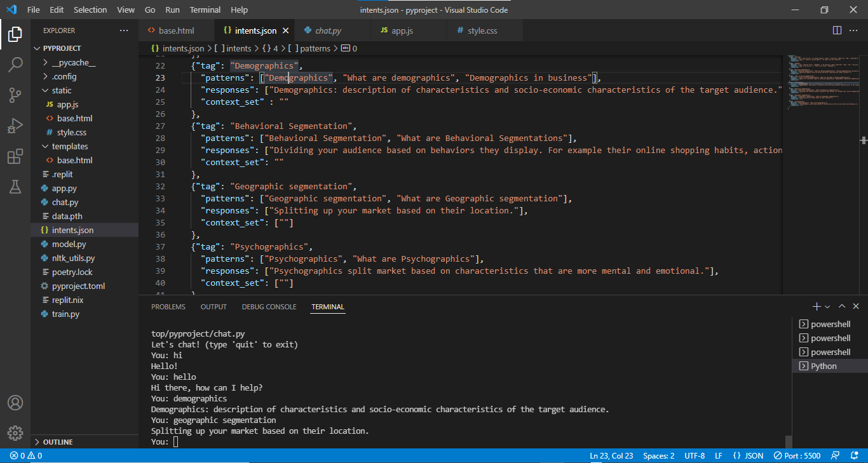The image size is (868, 463).
Task: Click the split editor right icon
Action: (837, 30)
